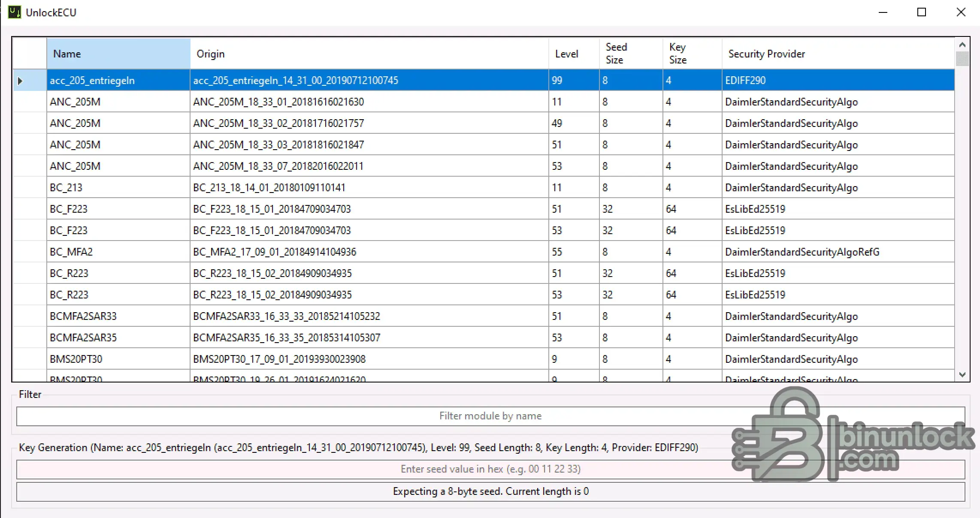980x518 pixels.
Task: Select origin cell ANC_205M_18_33_01_20181616021630
Action: (369, 102)
